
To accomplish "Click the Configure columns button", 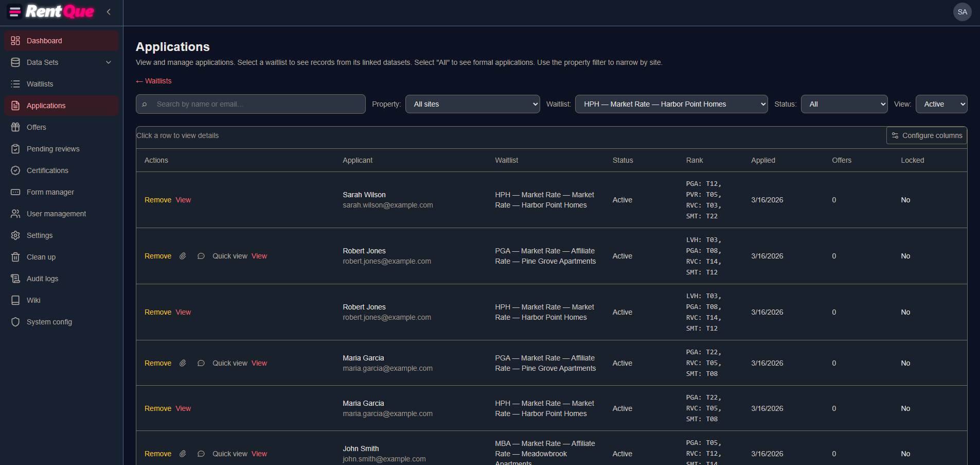I will (926, 135).
